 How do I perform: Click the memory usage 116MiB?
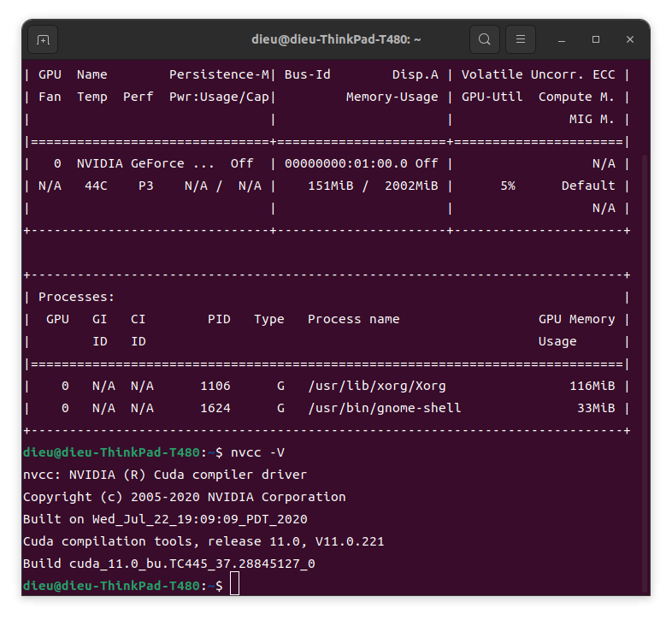592,386
